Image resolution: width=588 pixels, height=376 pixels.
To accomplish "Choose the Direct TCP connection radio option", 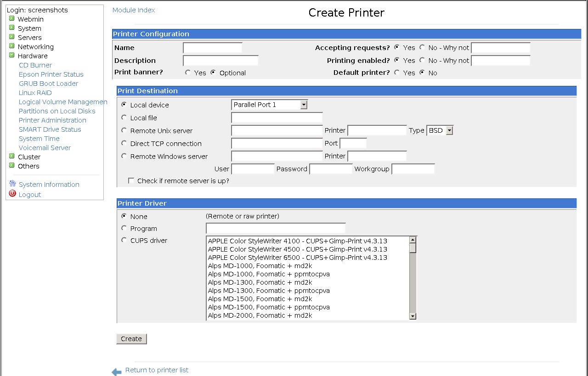I will pos(124,143).
